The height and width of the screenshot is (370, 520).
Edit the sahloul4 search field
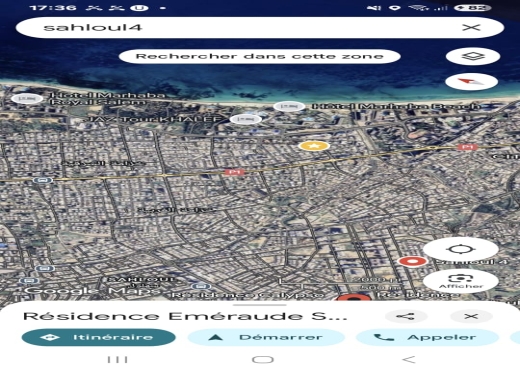(x=233, y=27)
